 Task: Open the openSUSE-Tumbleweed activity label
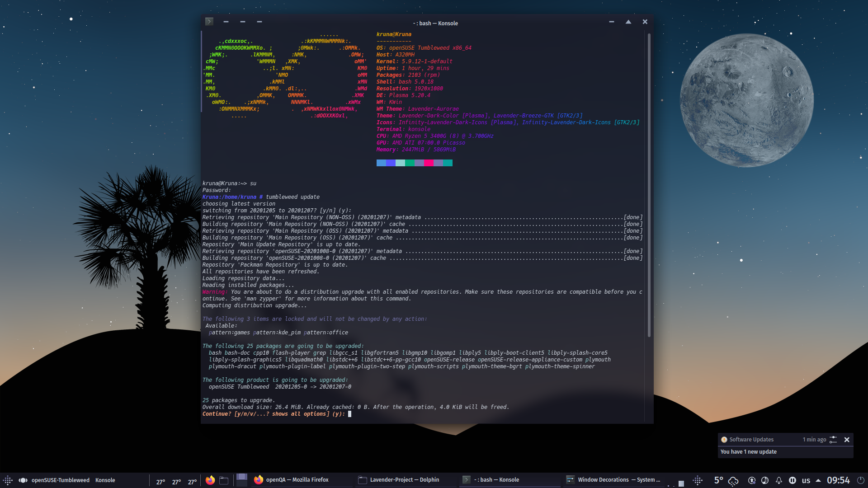[x=60, y=480]
